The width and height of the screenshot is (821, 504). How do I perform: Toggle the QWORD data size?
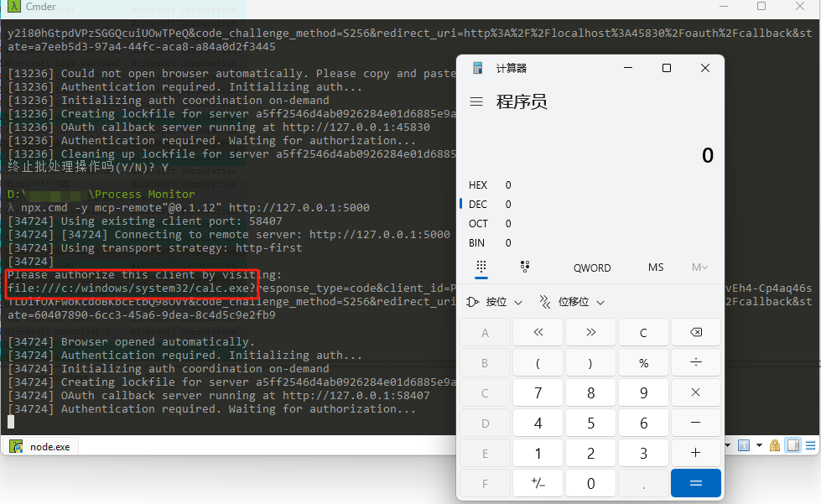pyautogui.click(x=592, y=268)
